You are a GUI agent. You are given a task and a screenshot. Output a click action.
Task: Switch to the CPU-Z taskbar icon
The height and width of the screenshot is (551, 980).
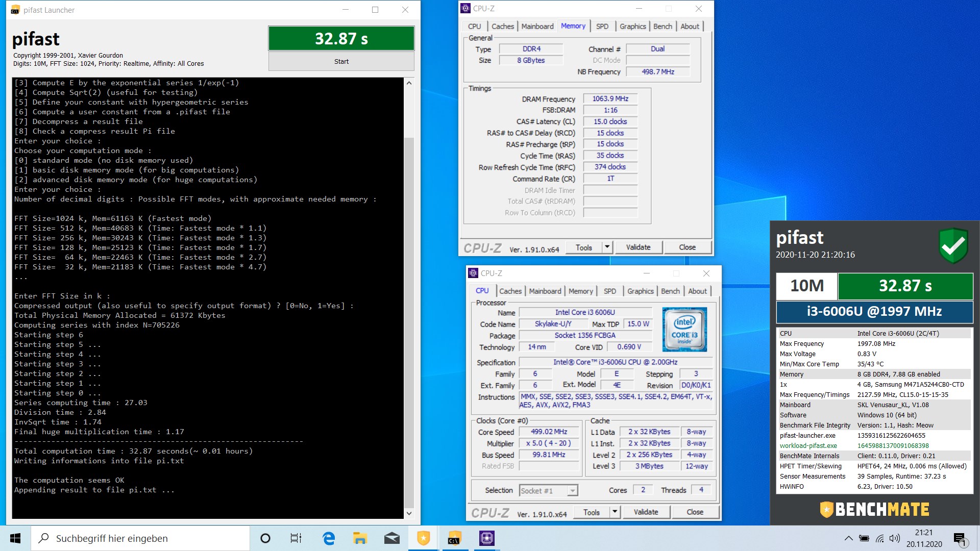pyautogui.click(x=486, y=538)
